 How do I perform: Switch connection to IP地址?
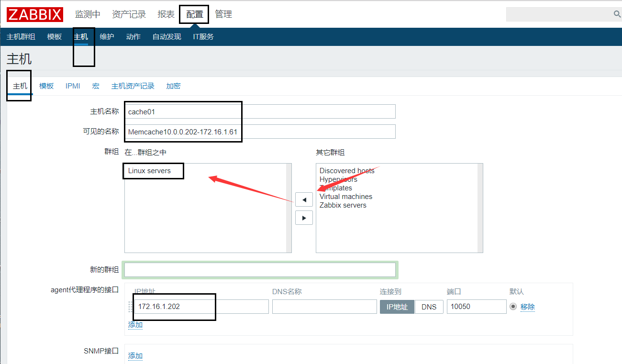[x=397, y=307]
